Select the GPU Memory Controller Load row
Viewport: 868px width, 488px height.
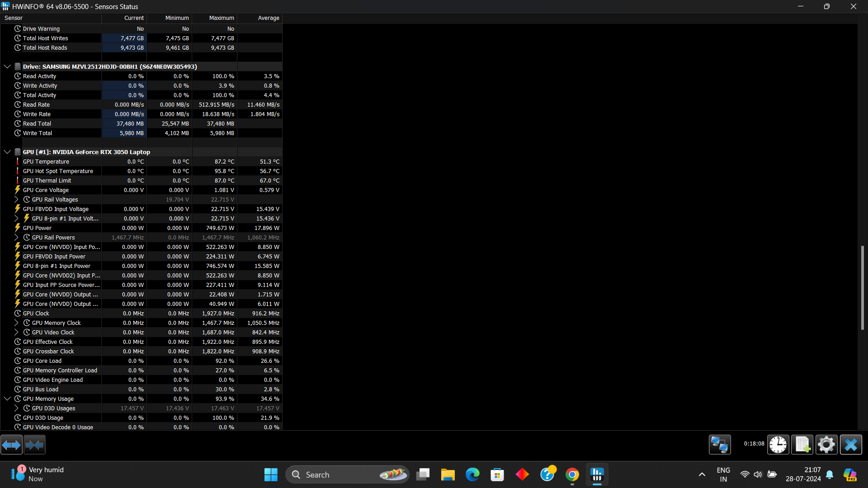(x=141, y=371)
